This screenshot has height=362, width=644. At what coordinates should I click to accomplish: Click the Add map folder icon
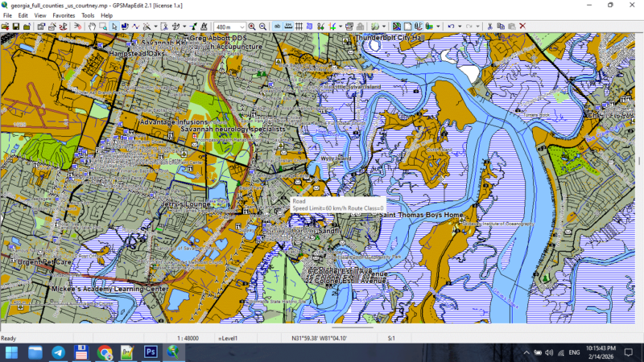27,27
